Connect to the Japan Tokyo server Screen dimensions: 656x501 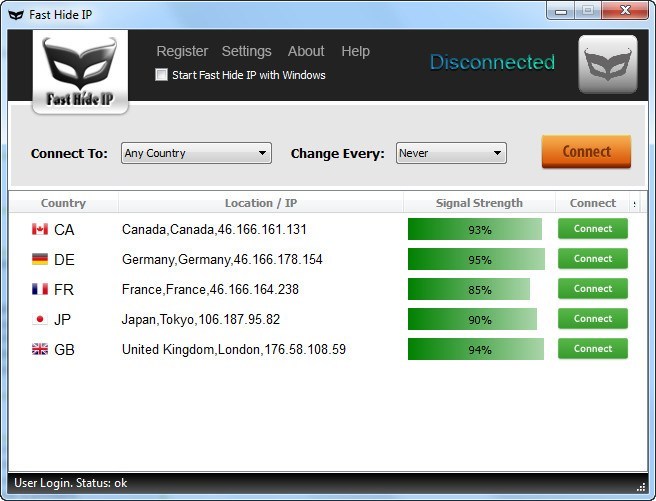point(593,319)
